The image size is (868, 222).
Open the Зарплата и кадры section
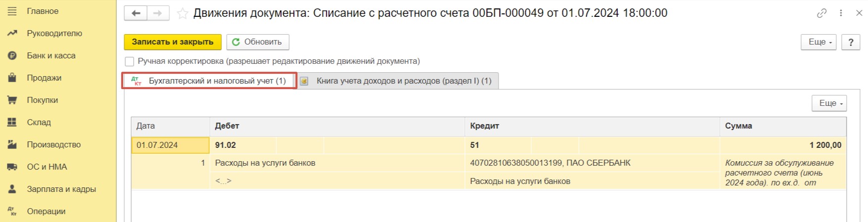[x=61, y=189]
